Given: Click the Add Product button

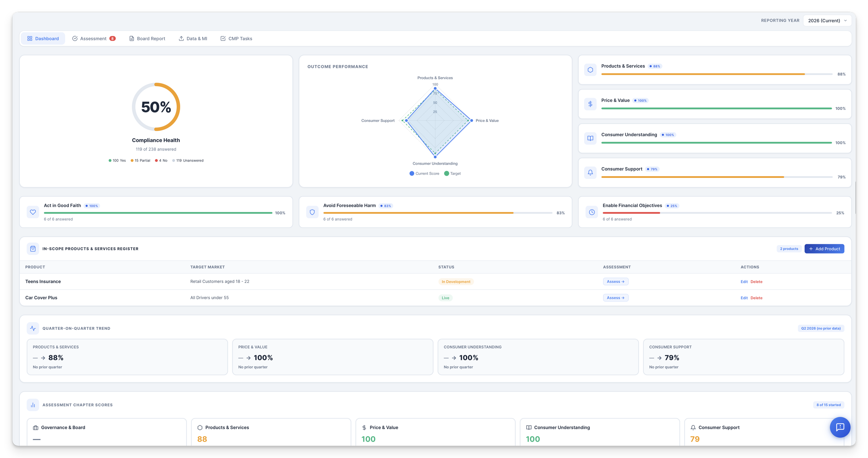Looking at the screenshot, I should coord(824,249).
